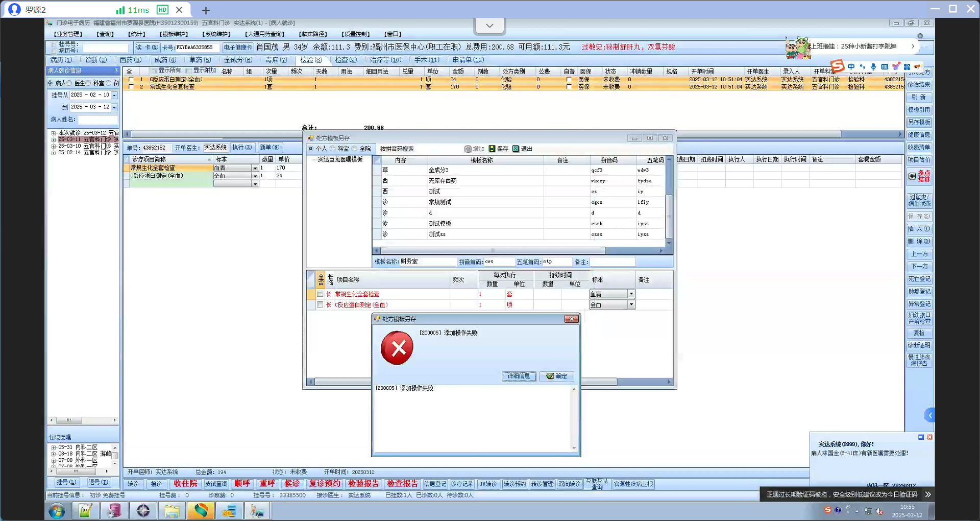Click the 模板引用 side button
This screenshot has height=521, width=980.
click(919, 110)
